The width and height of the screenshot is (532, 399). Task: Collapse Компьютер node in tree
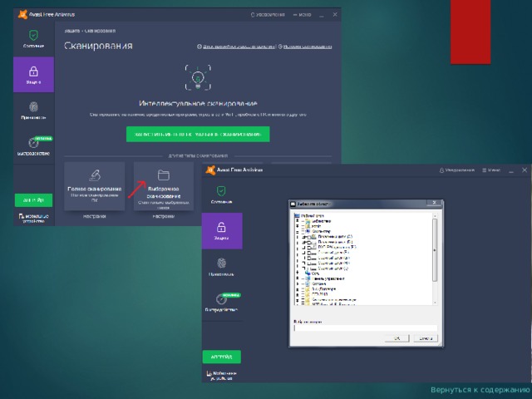(x=298, y=232)
